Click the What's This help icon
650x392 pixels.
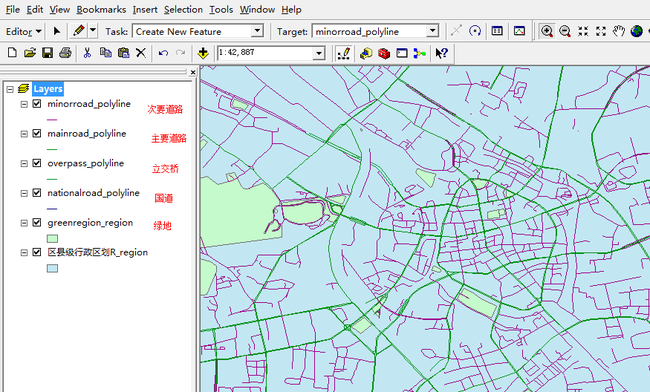click(x=441, y=53)
